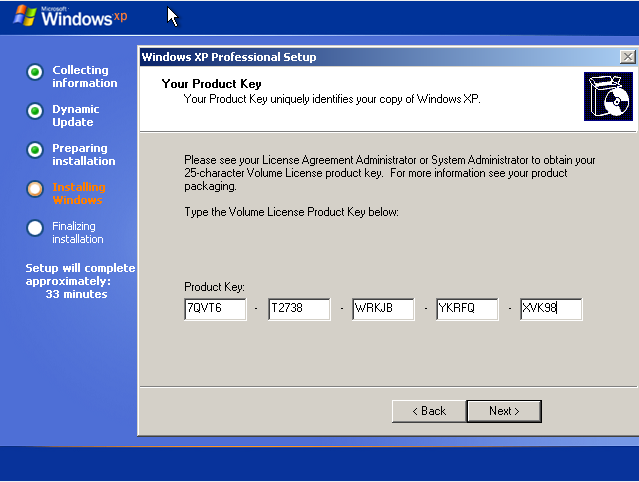This screenshot has width=639, height=482.
Task: Place cursor in fifth key field XVK98
Action: 551,309
